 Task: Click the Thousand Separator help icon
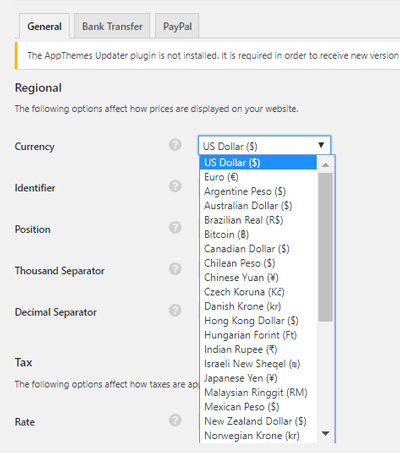pos(175,269)
